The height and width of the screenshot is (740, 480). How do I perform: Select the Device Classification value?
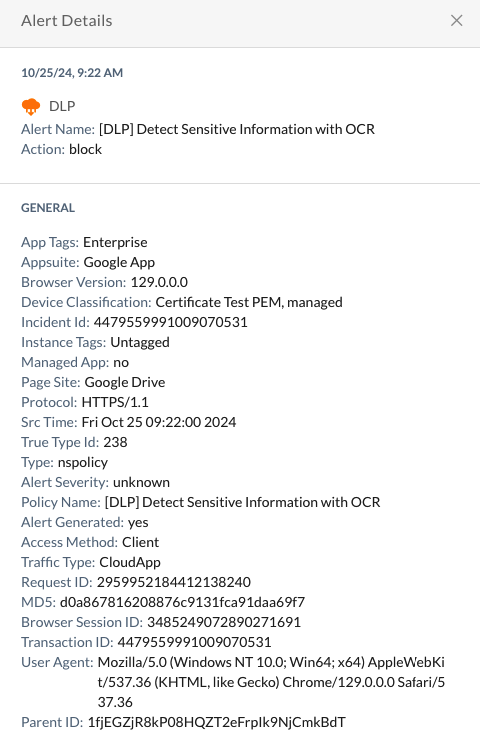249,302
